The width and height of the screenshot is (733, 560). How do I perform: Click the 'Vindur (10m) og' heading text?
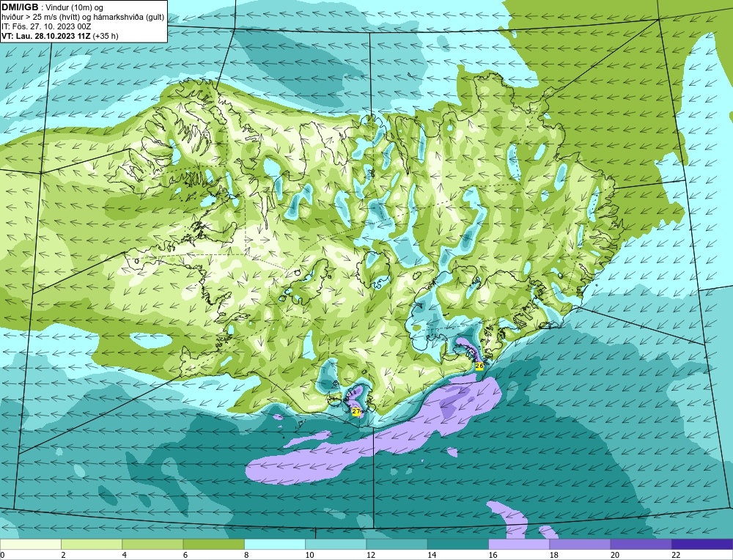[75, 7]
